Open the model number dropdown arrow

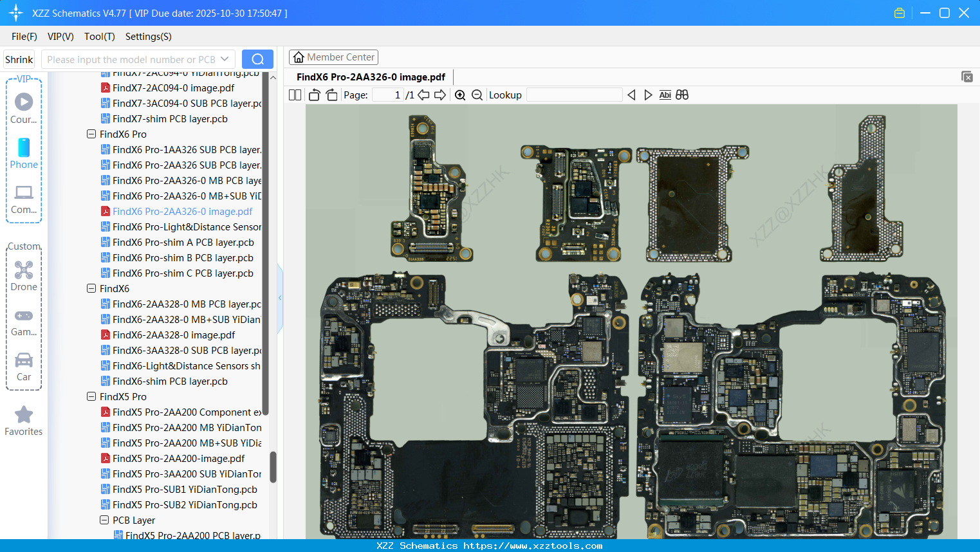pyautogui.click(x=225, y=59)
